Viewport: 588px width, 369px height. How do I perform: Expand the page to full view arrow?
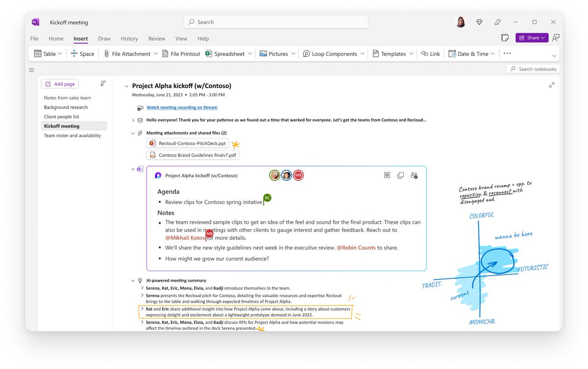click(552, 84)
